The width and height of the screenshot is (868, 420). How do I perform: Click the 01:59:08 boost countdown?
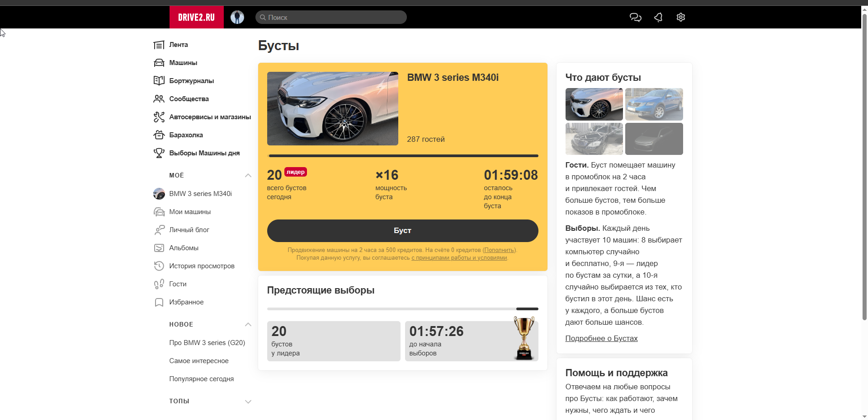click(x=511, y=175)
